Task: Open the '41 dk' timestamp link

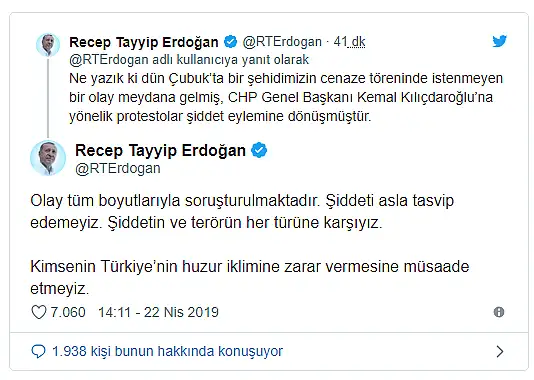Action: pos(349,42)
